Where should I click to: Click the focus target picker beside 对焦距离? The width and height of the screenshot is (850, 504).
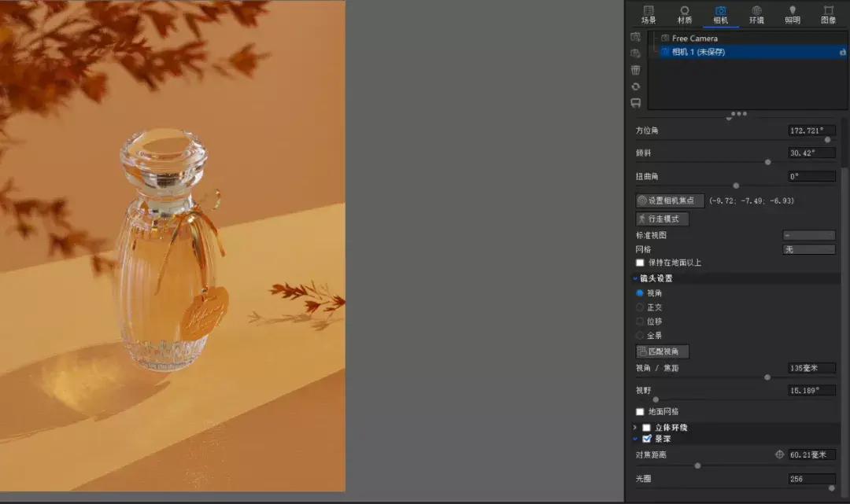click(x=779, y=454)
